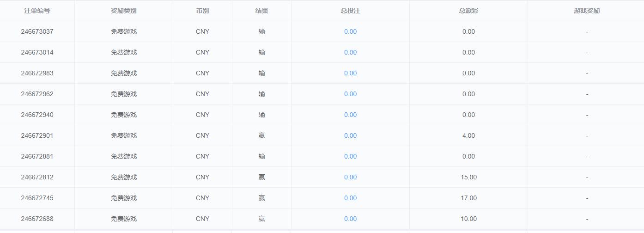Open total bet link for order 246673014
The image size is (644, 233).
click(x=350, y=52)
